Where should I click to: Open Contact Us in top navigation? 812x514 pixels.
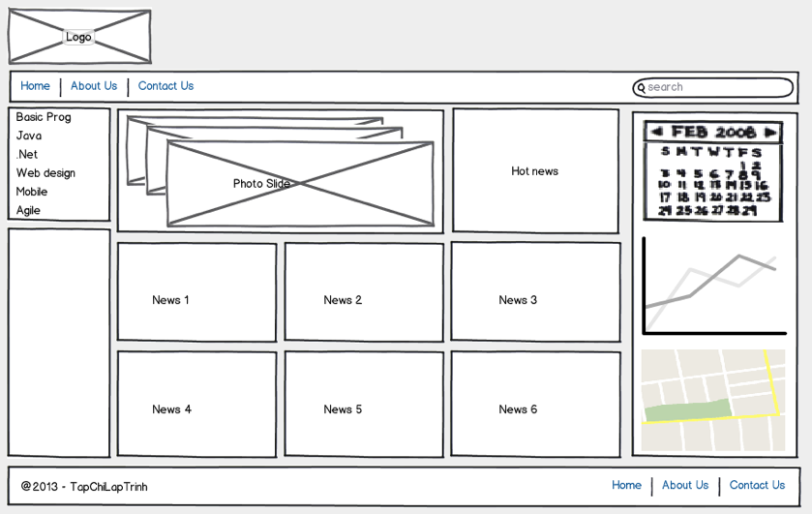coord(165,86)
